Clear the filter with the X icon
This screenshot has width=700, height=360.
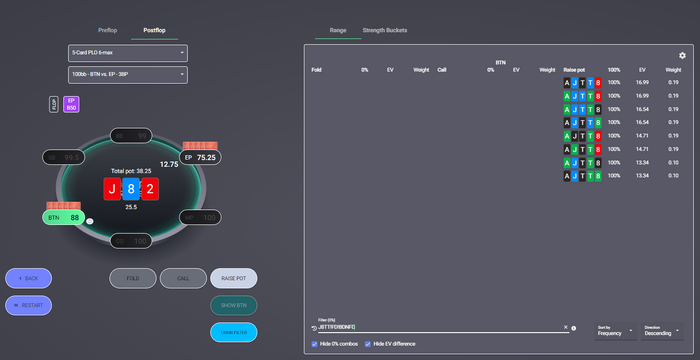[x=565, y=327]
